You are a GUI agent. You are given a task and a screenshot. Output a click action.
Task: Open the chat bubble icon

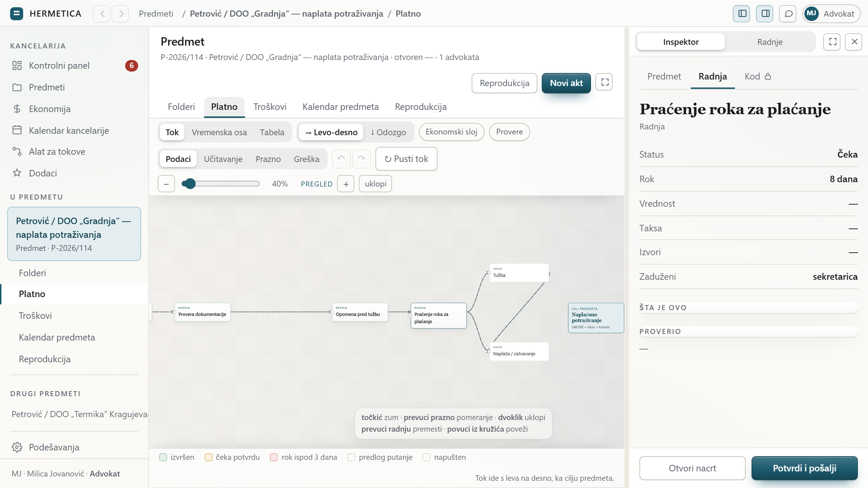pyautogui.click(x=788, y=14)
